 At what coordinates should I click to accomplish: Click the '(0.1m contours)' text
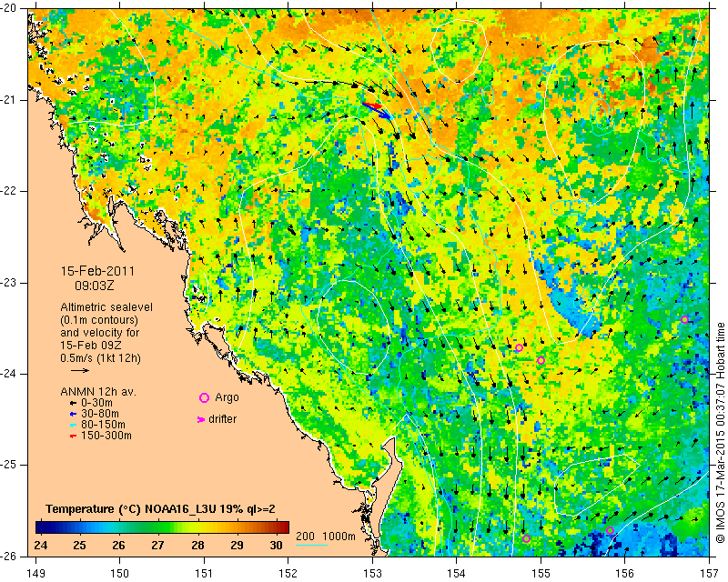[99, 320]
